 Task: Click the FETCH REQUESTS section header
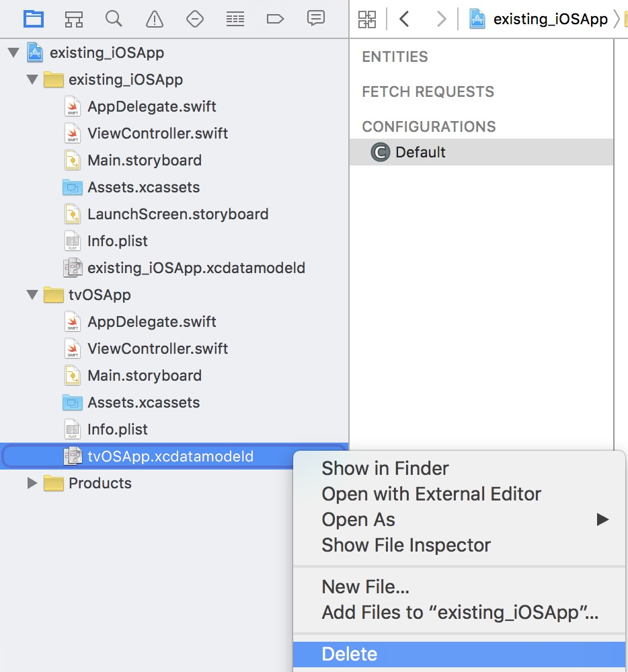428,91
